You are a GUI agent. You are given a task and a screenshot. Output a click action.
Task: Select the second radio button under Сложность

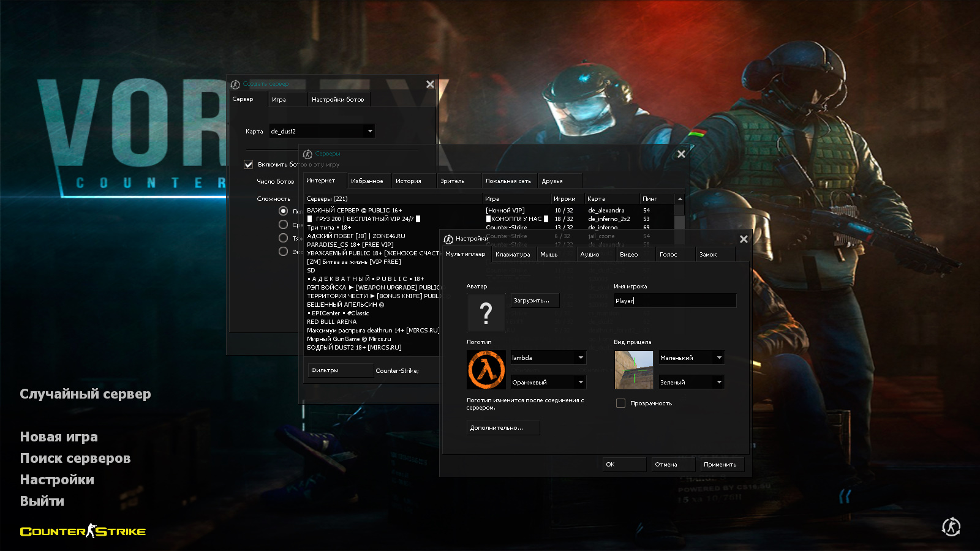point(283,225)
